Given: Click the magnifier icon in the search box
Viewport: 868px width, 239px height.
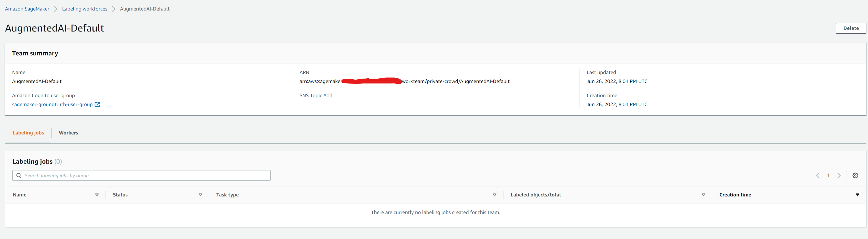Looking at the screenshot, I should point(19,175).
